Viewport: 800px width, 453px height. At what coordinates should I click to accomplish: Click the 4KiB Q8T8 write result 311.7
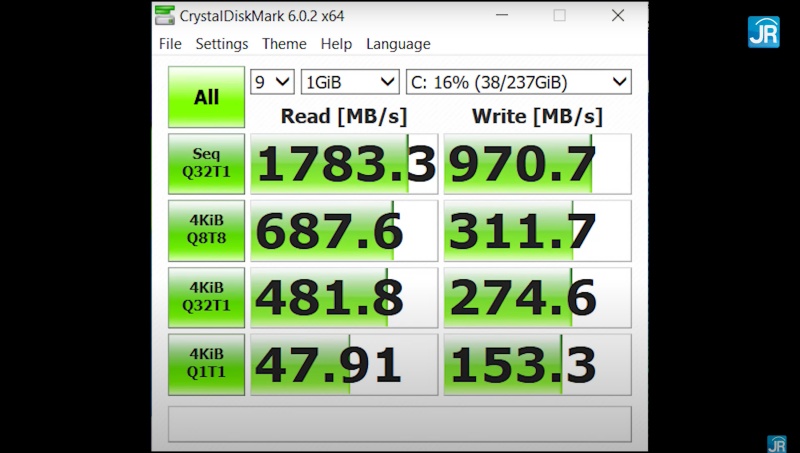(537, 231)
